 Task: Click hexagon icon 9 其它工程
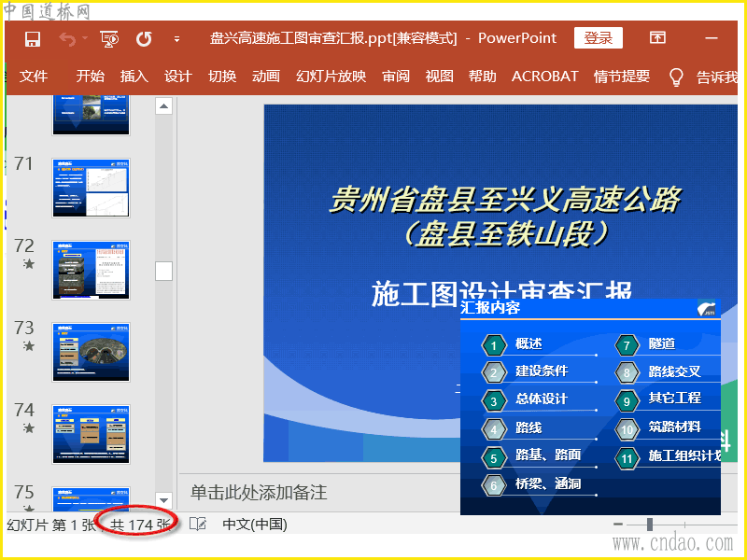tap(627, 401)
